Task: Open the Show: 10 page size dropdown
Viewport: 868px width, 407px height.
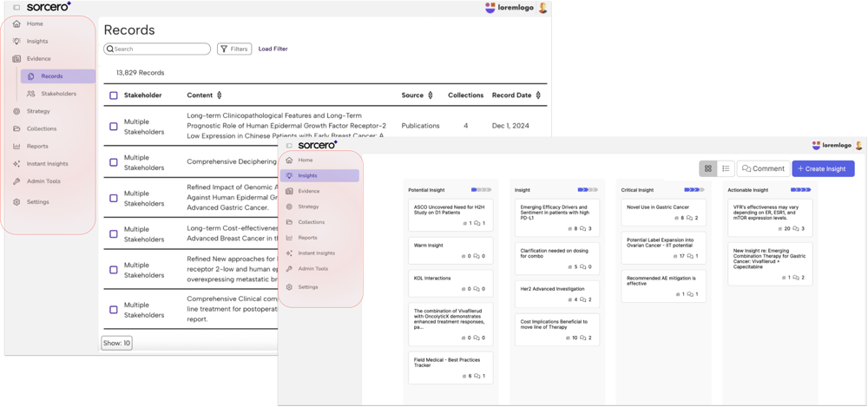Action: tap(117, 343)
